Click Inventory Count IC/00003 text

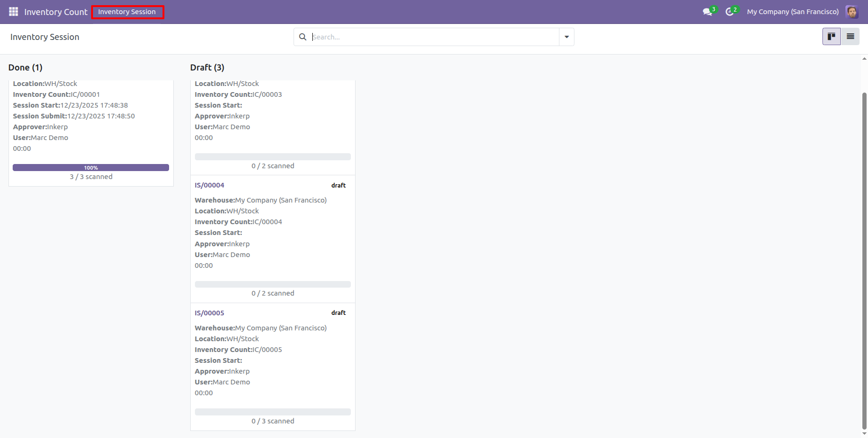(239, 94)
